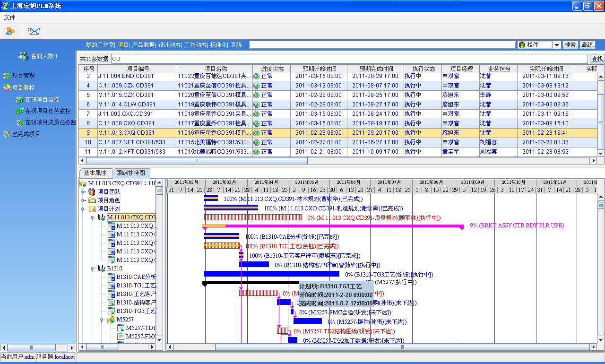Collapse the B1310 plan tree node
This screenshot has height=364, width=605.
coord(92,269)
